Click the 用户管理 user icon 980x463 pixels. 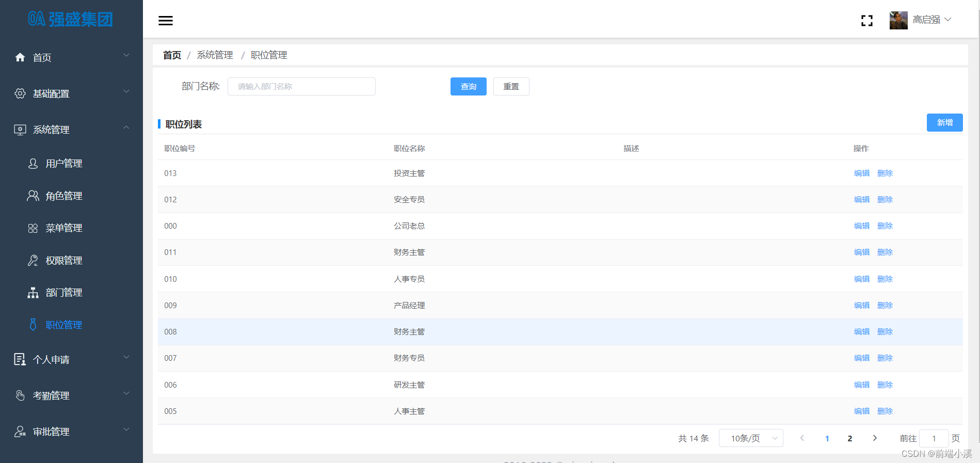(33, 164)
